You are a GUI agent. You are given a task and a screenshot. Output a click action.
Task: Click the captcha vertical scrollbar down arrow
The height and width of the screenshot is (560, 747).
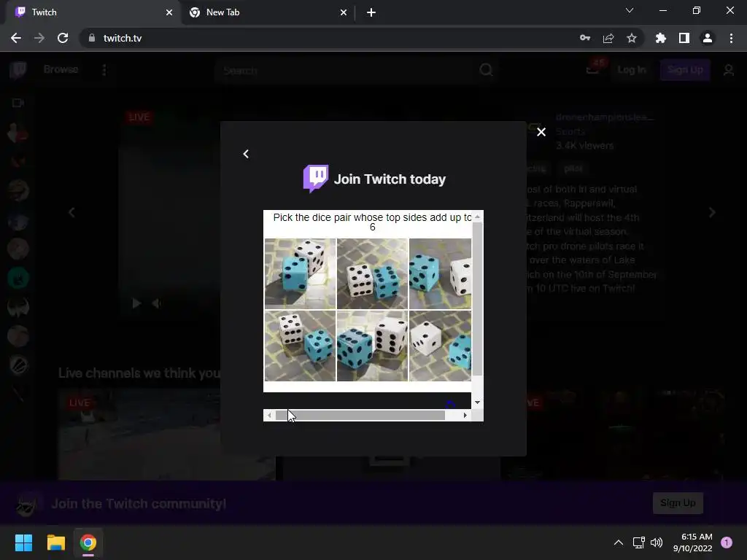(x=477, y=402)
